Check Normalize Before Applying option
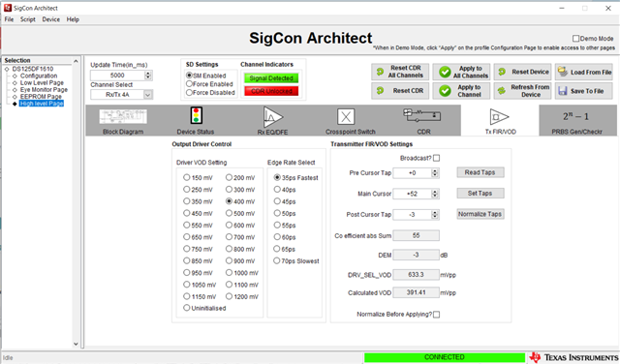 coord(437,315)
